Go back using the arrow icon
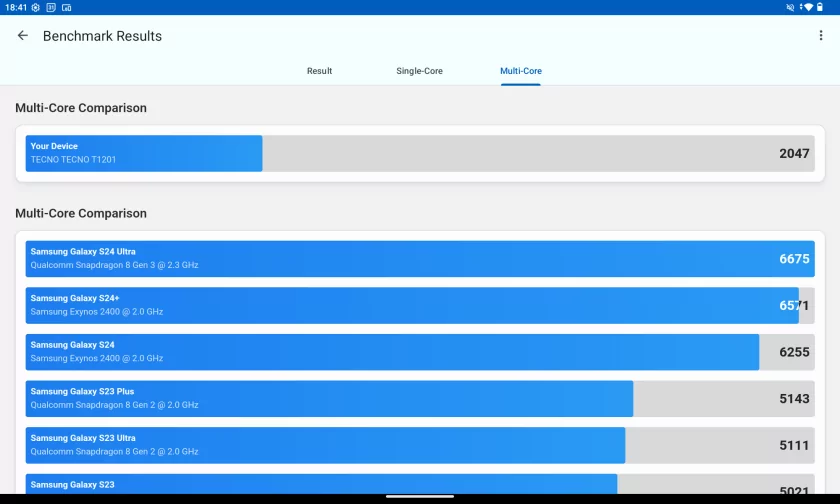Screen dimensions: 840x504 23,36
